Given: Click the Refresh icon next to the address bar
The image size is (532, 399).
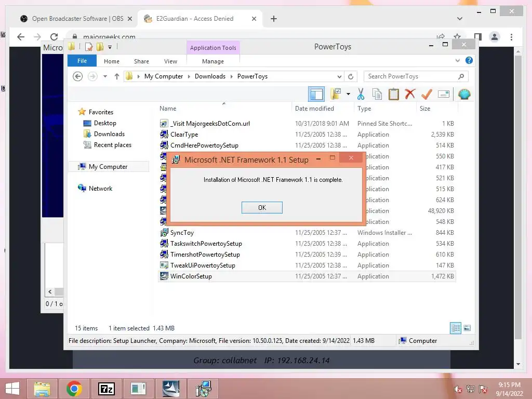Looking at the screenshot, I should [351, 76].
